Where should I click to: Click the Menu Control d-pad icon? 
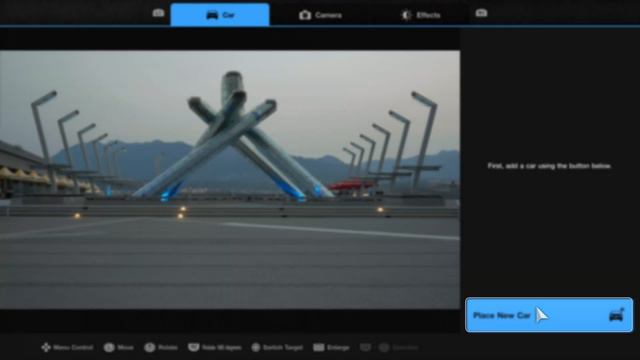pos(46,347)
